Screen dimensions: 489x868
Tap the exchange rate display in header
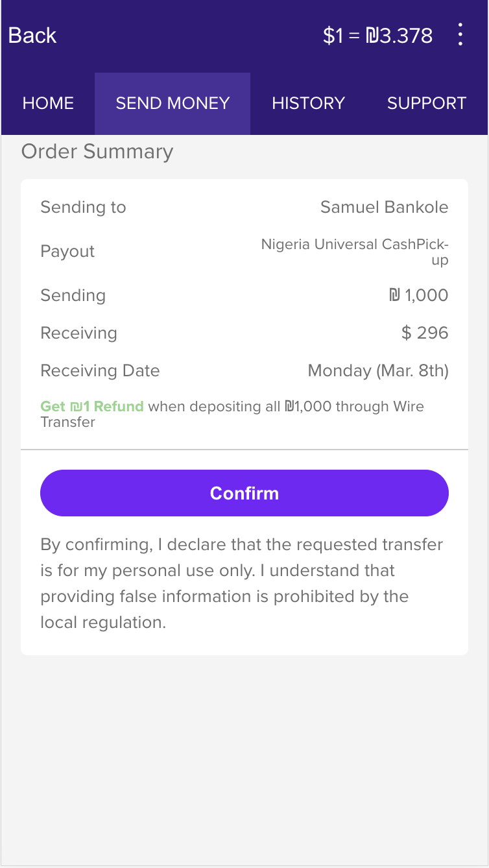tap(377, 35)
